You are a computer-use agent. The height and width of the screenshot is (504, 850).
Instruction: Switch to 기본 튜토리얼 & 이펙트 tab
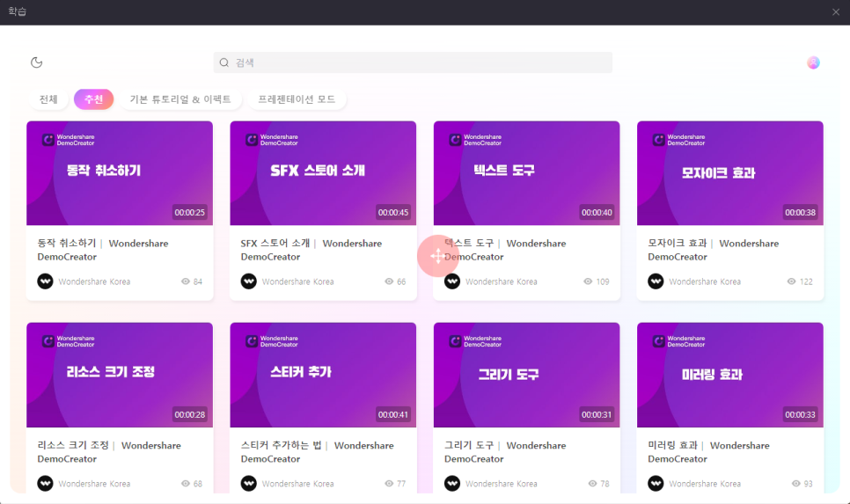click(x=180, y=99)
